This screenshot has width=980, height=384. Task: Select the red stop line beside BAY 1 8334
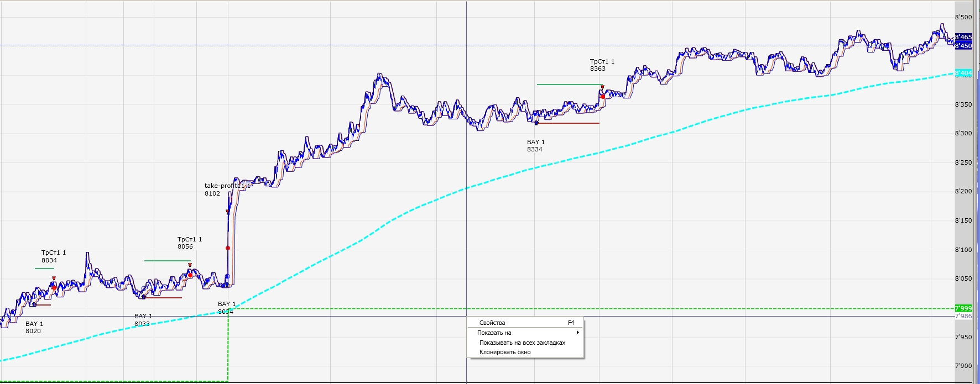567,123
